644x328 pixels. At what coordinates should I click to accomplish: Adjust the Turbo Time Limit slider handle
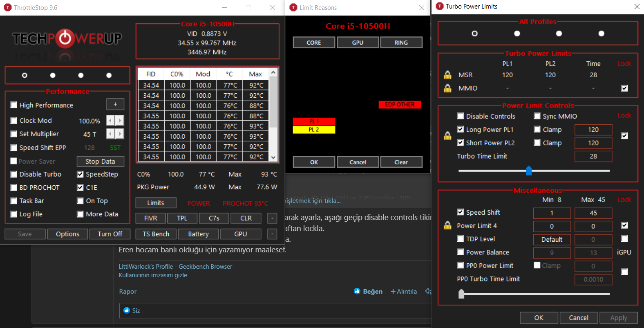pos(529,170)
